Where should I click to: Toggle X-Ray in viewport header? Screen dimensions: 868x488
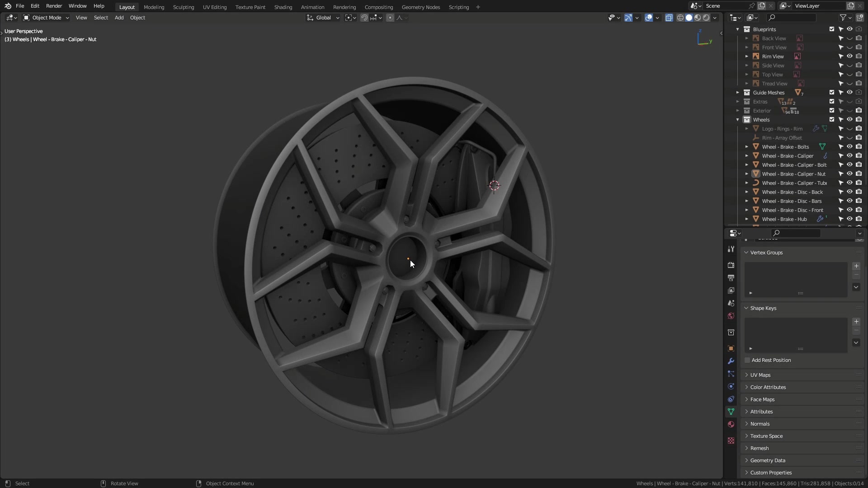click(669, 18)
